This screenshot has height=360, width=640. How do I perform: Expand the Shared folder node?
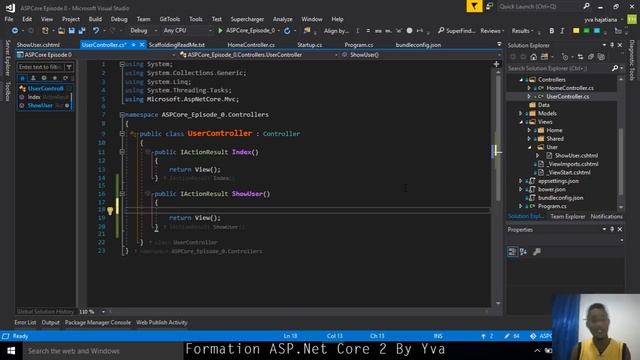[x=529, y=139]
